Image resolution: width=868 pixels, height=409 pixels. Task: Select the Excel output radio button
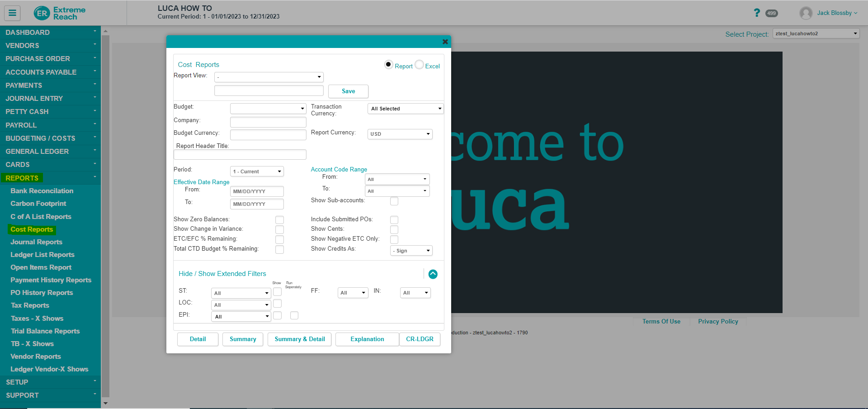[x=420, y=65]
